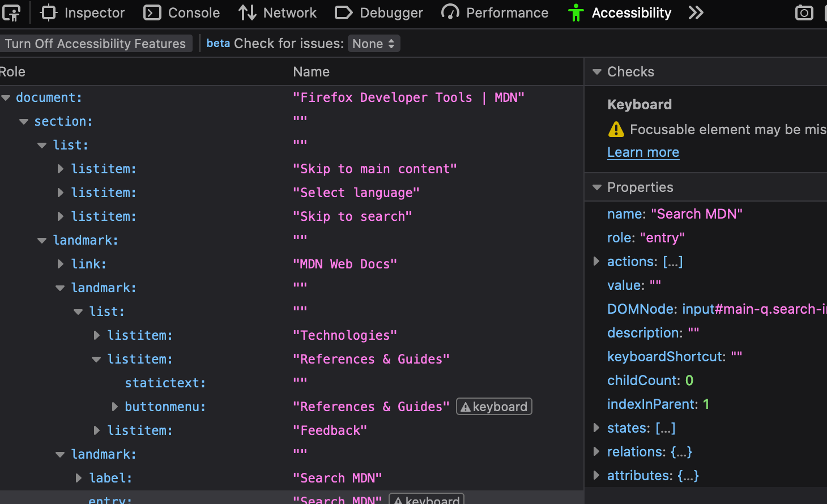Click the name "Search MDN" property

tap(675, 214)
